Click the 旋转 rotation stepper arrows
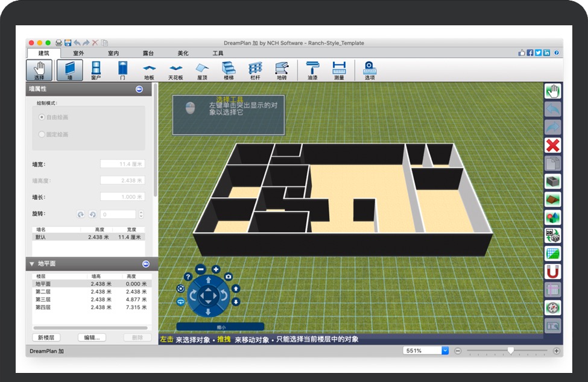 click(x=141, y=214)
